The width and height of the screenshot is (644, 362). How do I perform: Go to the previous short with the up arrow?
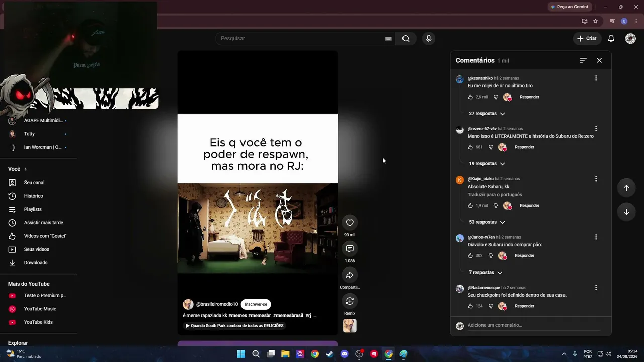tap(626, 188)
